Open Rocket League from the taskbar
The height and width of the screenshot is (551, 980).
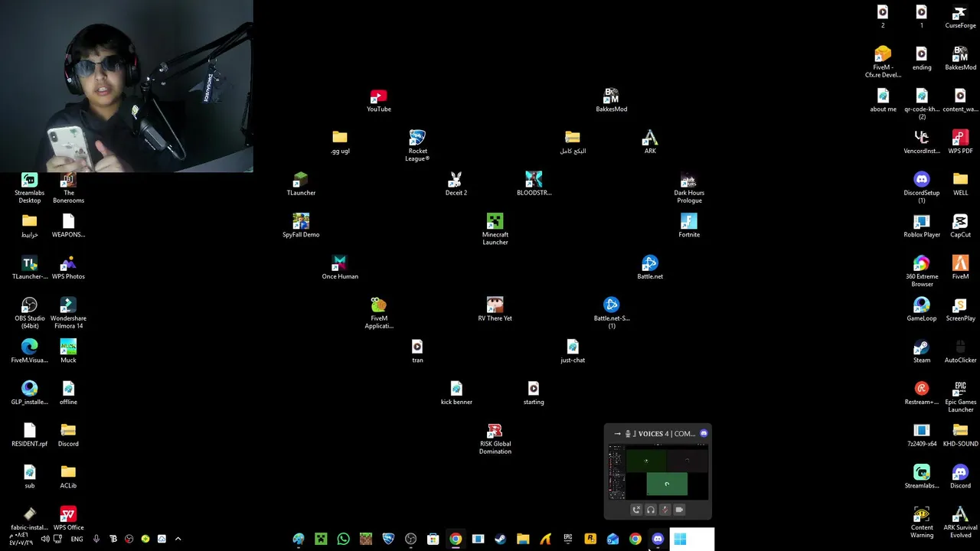388,539
